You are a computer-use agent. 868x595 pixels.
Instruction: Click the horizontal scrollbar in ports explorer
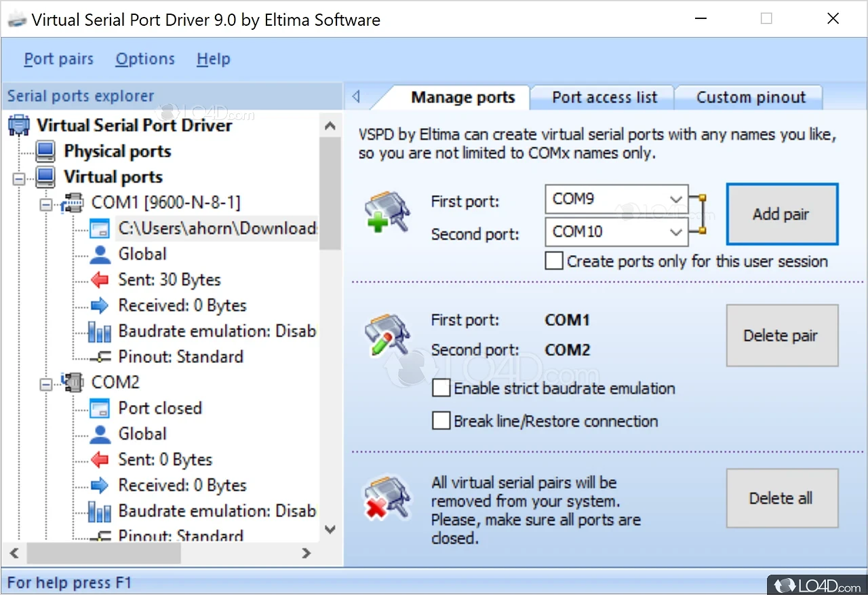tap(103, 553)
